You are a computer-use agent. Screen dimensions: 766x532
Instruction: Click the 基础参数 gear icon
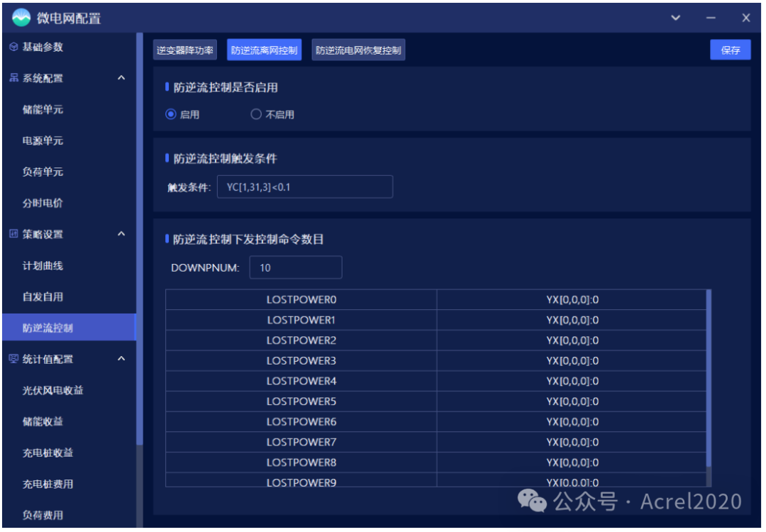tap(14, 47)
